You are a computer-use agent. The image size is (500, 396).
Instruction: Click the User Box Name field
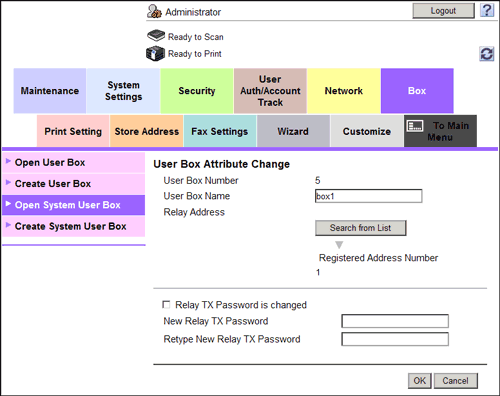coord(368,196)
